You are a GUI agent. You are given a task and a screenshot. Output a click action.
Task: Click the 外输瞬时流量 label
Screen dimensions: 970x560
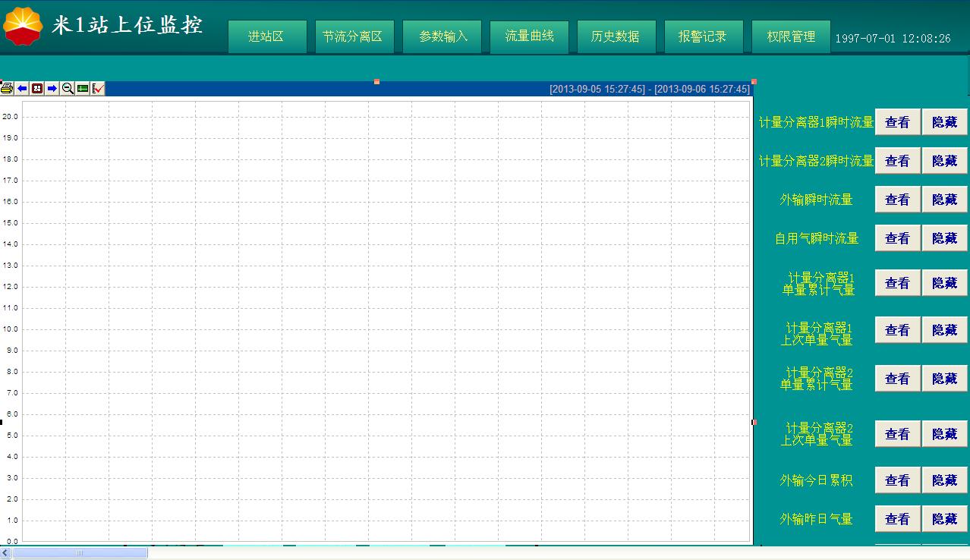point(816,200)
